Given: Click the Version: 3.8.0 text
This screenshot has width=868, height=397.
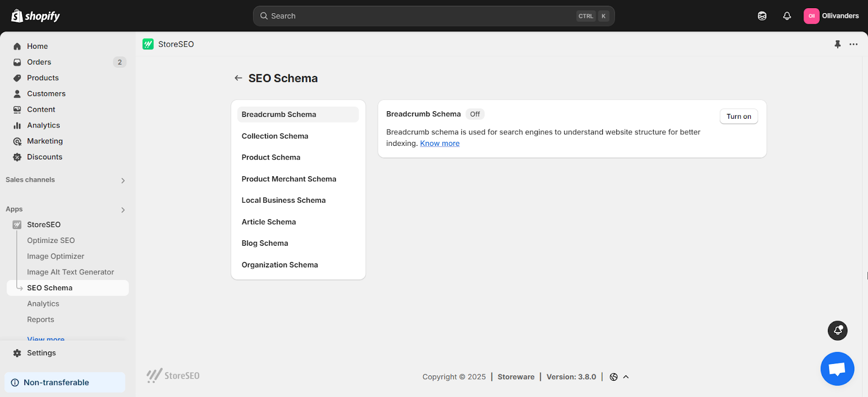Looking at the screenshot, I should tap(571, 377).
